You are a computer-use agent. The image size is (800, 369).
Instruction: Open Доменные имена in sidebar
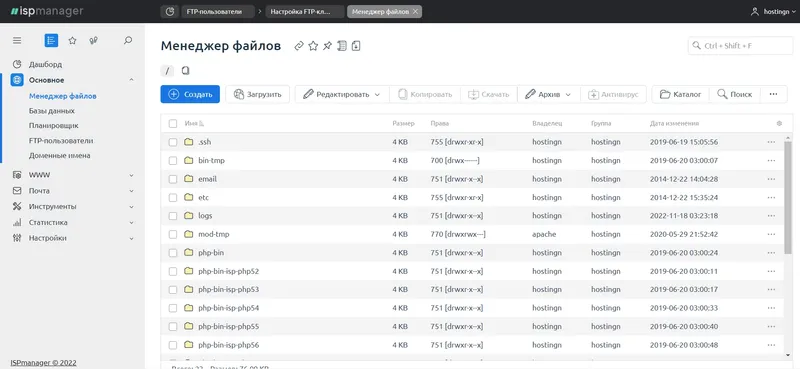(60, 155)
